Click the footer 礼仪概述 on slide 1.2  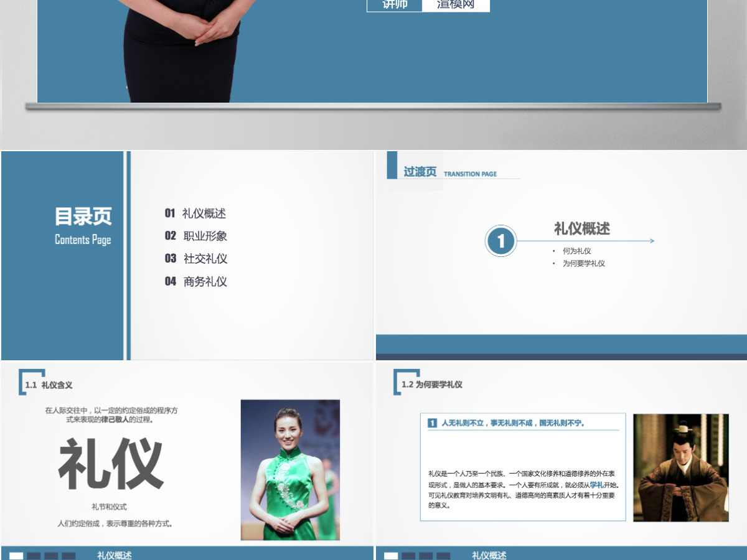(489, 555)
